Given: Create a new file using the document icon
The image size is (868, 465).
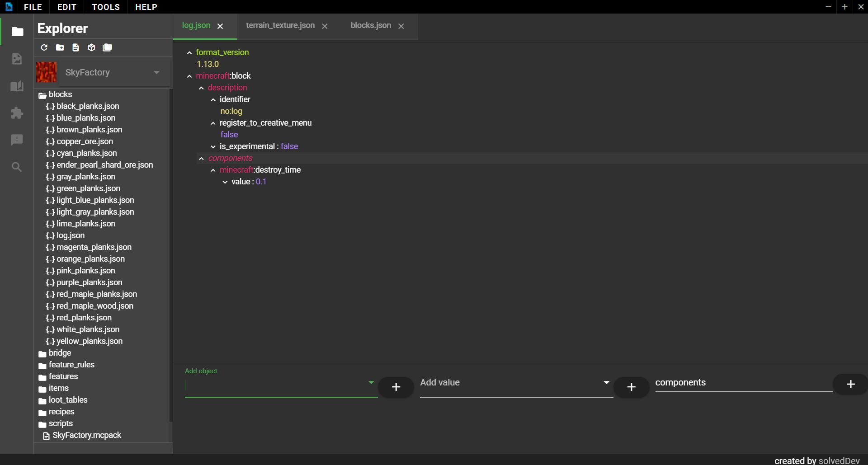Looking at the screenshot, I should point(75,47).
